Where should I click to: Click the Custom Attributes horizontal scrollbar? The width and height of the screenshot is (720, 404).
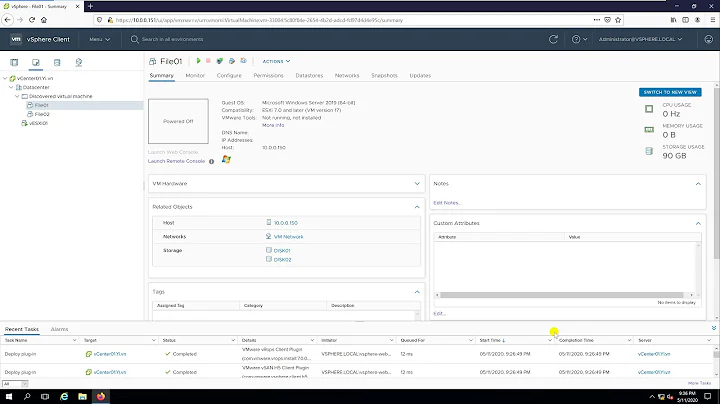pyautogui.click(x=562, y=295)
